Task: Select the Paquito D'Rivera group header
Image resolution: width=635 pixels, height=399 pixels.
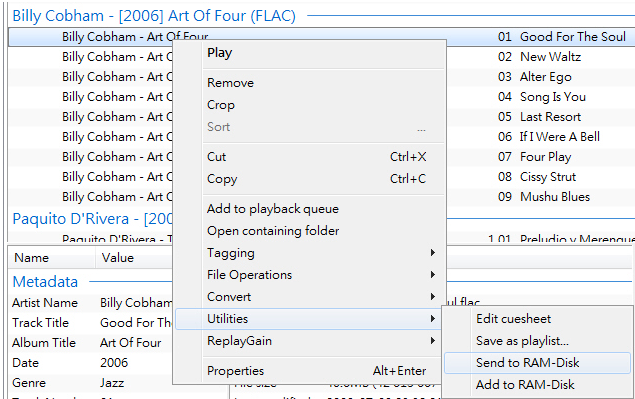Action: 92,219
